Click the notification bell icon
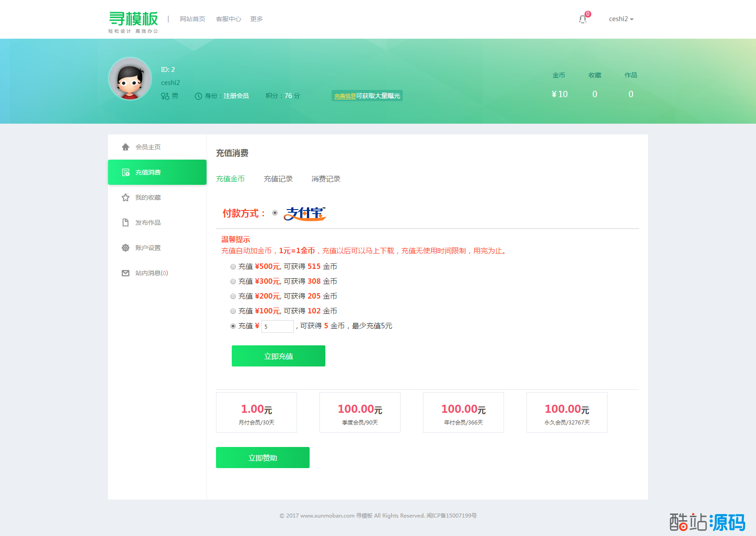 [x=583, y=19]
